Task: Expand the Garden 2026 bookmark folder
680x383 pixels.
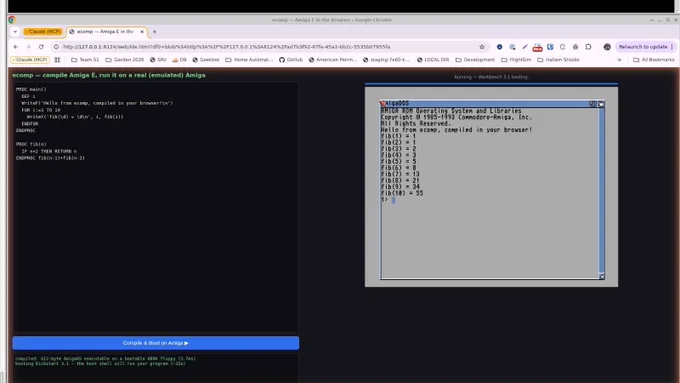Action: tap(124, 60)
